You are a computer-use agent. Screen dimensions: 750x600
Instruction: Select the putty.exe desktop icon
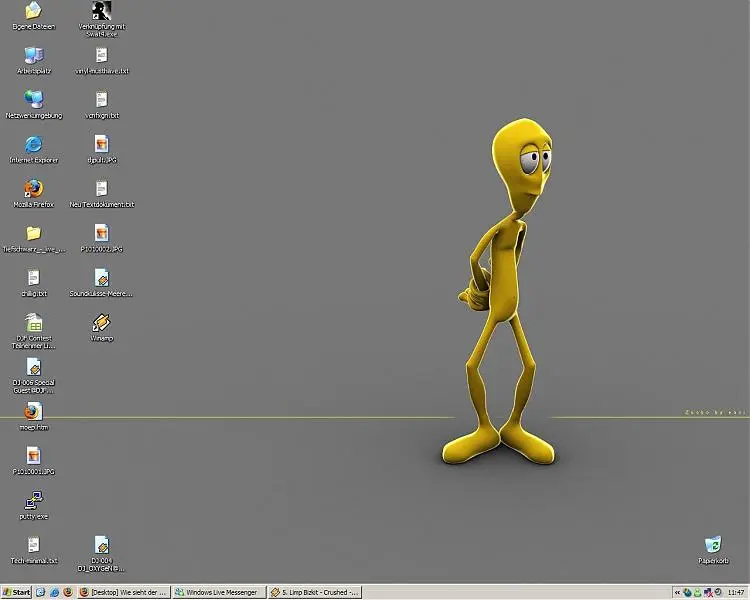point(33,500)
